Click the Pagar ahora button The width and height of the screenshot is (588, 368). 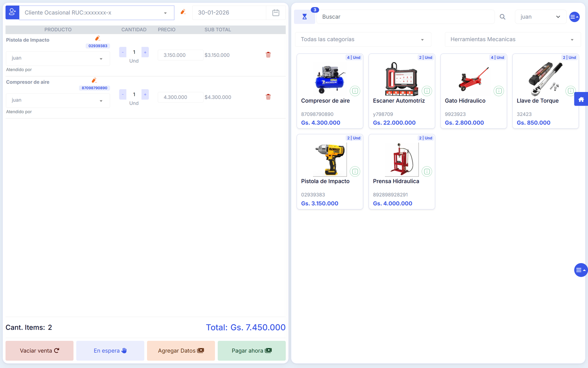click(x=251, y=351)
